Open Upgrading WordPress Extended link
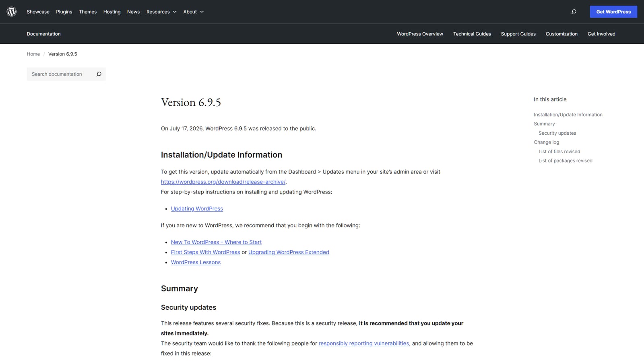This screenshot has height=362, width=644. [x=289, y=252]
